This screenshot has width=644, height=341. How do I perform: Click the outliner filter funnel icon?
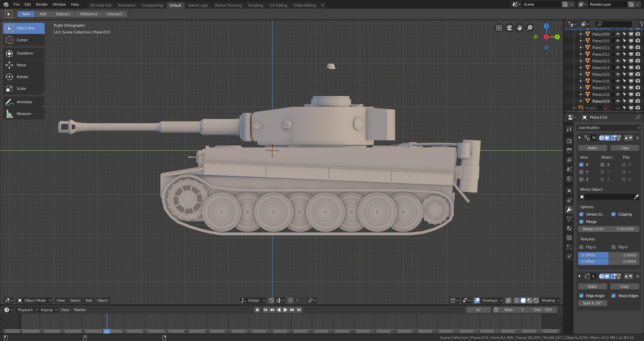click(641, 24)
